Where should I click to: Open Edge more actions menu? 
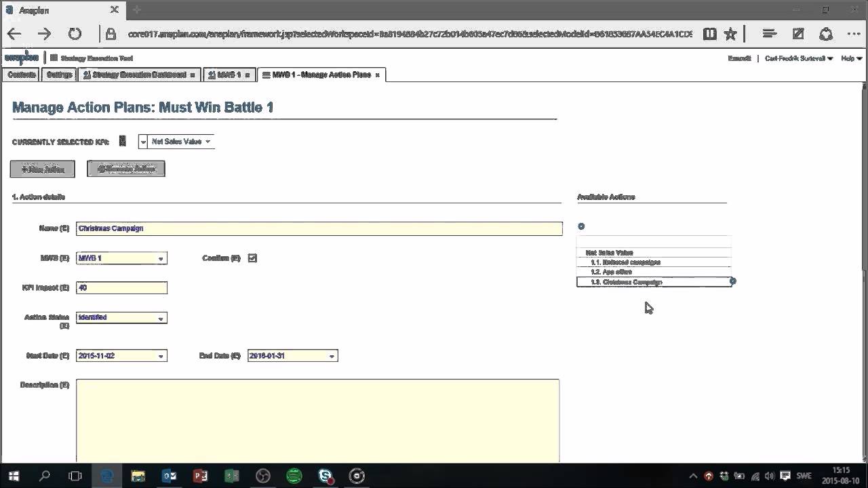click(x=854, y=34)
